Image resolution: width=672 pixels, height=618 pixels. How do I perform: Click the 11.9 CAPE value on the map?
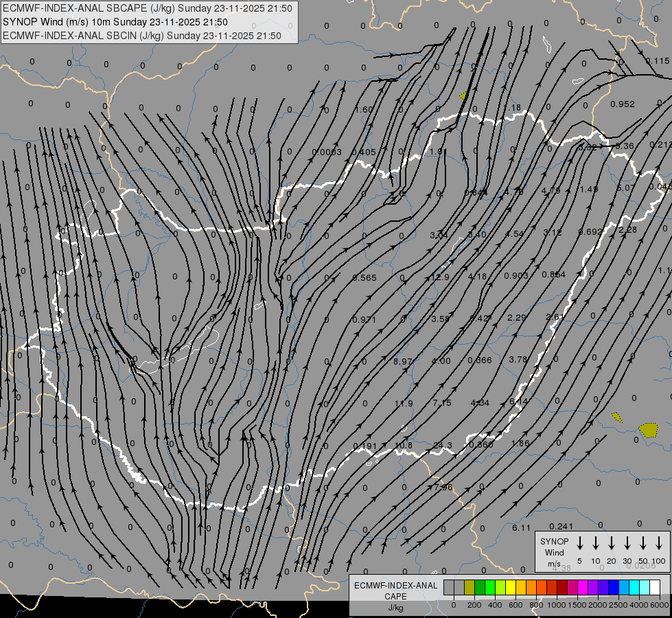pos(404,403)
